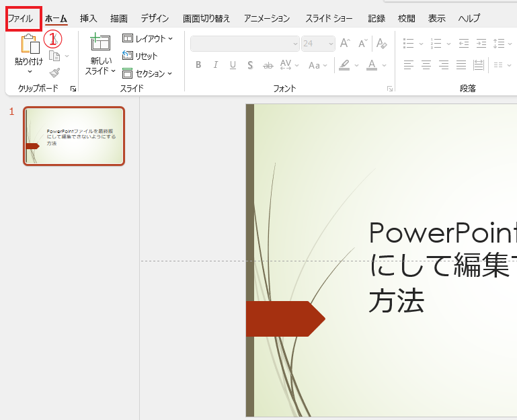Expand the 貼り付け options arrow
Image resolution: width=517 pixels, height=420 pixels.
click(x=30, y=71)
